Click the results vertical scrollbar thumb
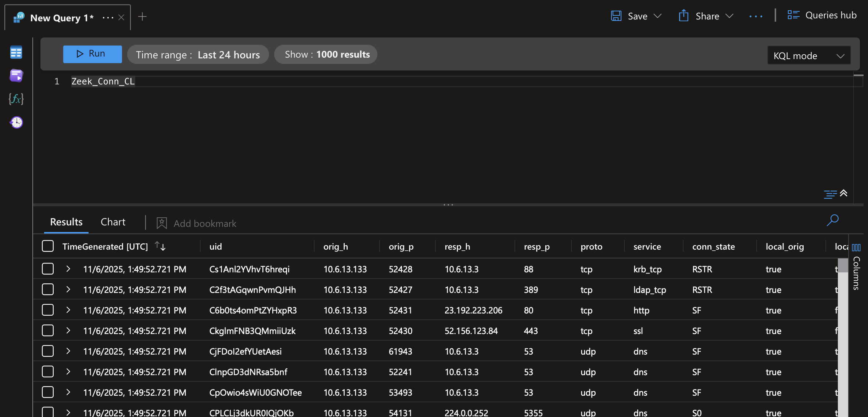 coord(843,266)
